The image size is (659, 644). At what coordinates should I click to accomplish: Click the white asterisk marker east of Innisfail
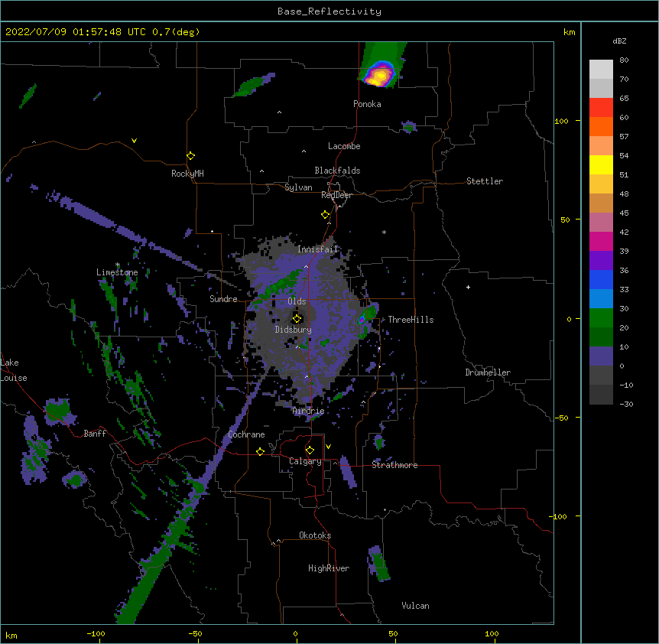(384, 232)
